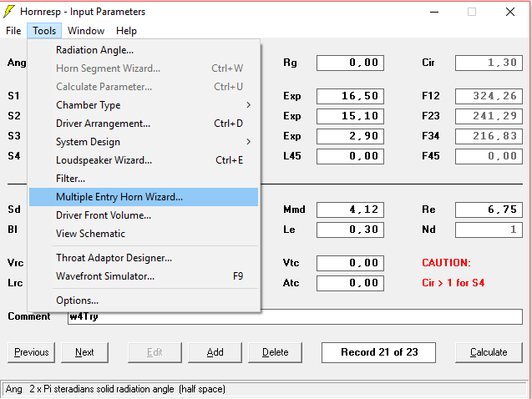
Task: Launch Loudspeaker Wizard... from the menu
Action: point(144,160)
